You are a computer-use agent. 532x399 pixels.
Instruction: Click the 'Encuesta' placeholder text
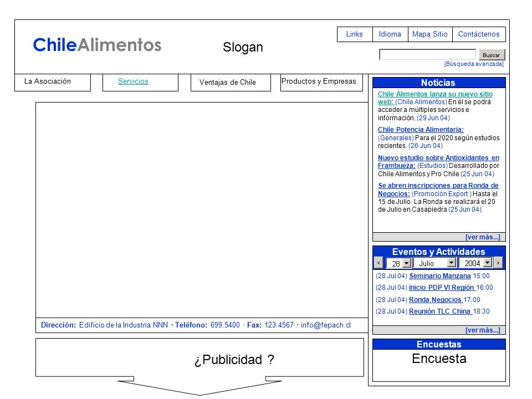click(439, 359)
